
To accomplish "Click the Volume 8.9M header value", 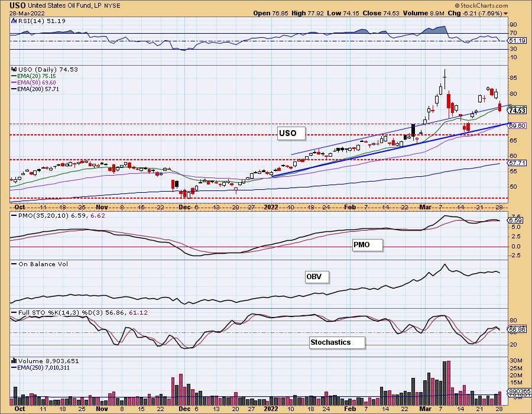I will pyautogui.click(x=423, y=13).
